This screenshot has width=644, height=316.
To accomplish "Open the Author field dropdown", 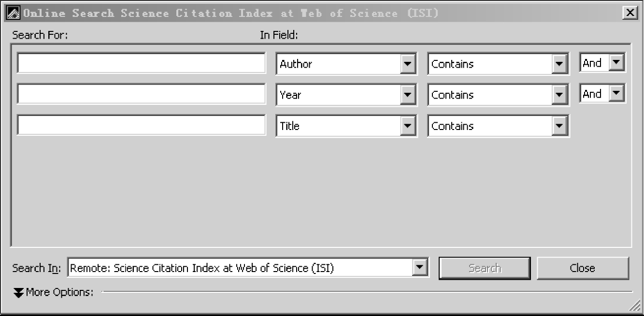I will pos(408,64).
